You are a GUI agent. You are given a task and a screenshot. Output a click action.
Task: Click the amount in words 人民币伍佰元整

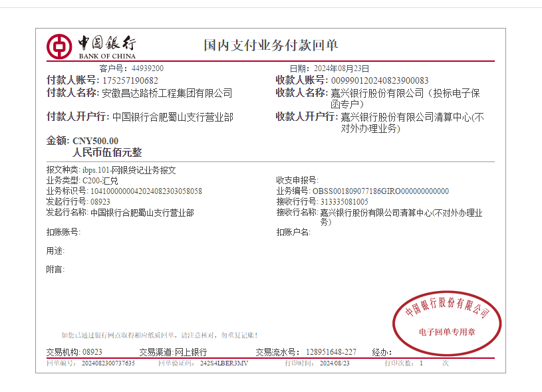(x=107, y=152)
